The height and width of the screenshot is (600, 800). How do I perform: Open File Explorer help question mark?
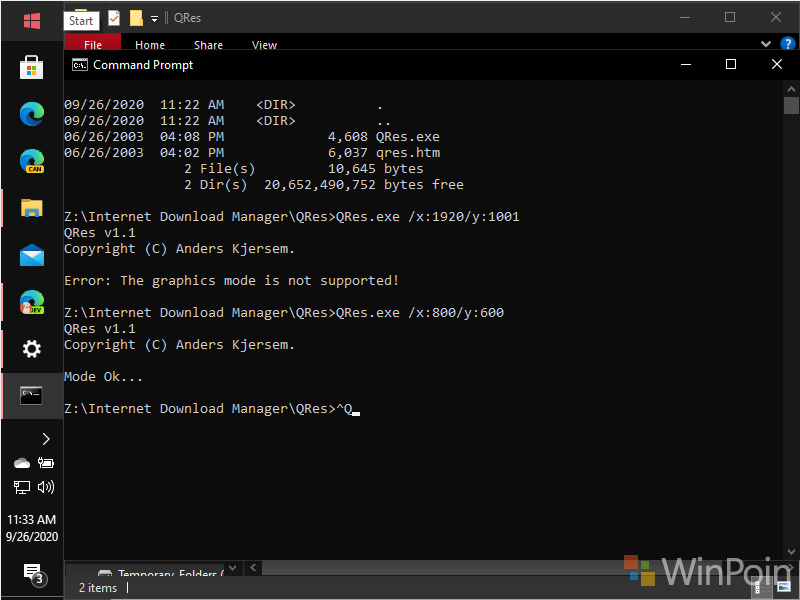point(787,43)
